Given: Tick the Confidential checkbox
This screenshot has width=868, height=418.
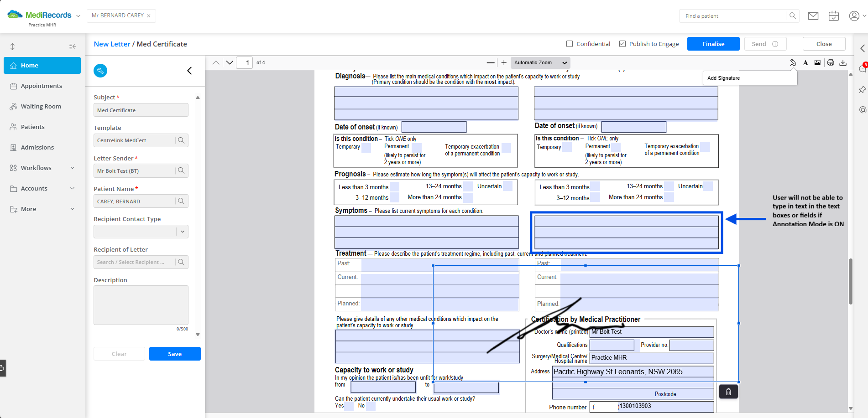Looking at the screenshot, I should pos(570,44).
